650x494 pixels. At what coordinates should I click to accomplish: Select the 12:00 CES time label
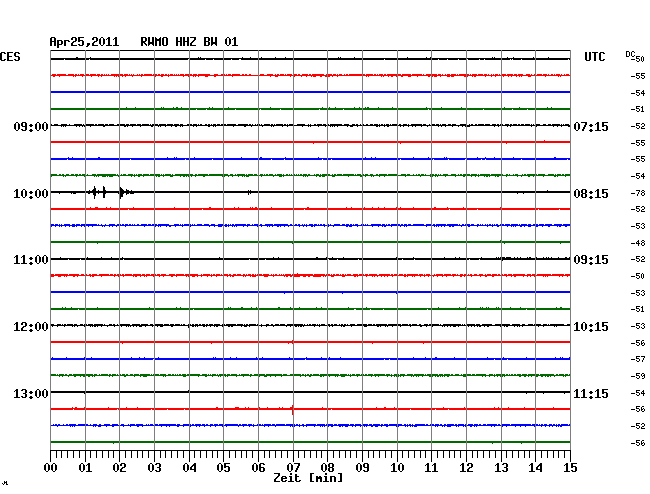pos(31,327)
